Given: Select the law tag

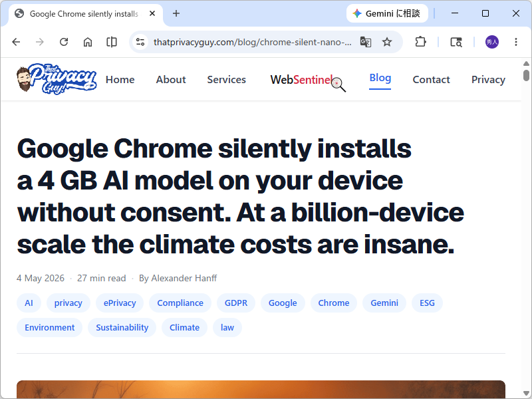Looking at the screenshot, I should (227, 327).
